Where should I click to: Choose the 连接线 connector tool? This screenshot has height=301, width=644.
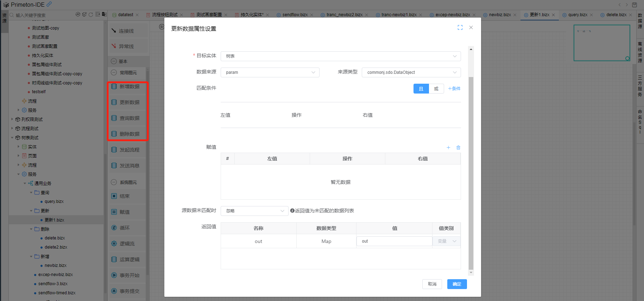[126, 31]
